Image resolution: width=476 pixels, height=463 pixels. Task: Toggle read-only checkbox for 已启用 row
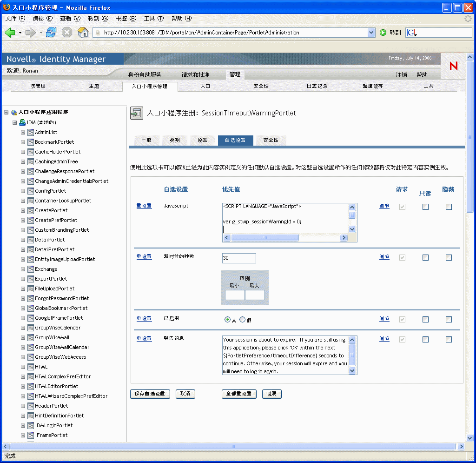pyautogui.click(x=426, y=319)
